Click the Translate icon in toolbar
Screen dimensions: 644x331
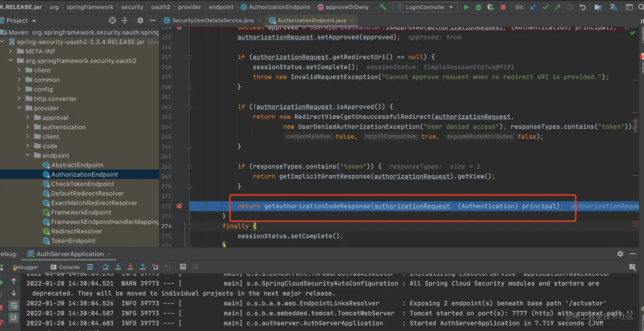point(613,7)
